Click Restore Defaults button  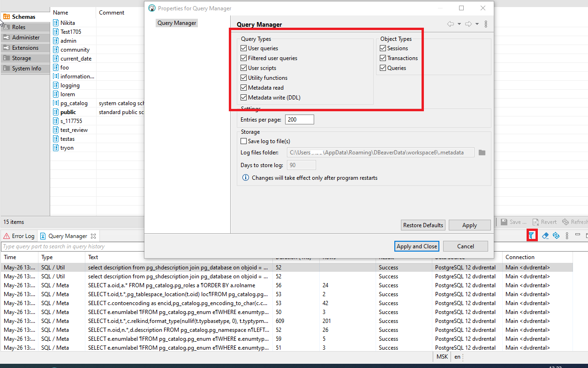click(x=422, y=225)
